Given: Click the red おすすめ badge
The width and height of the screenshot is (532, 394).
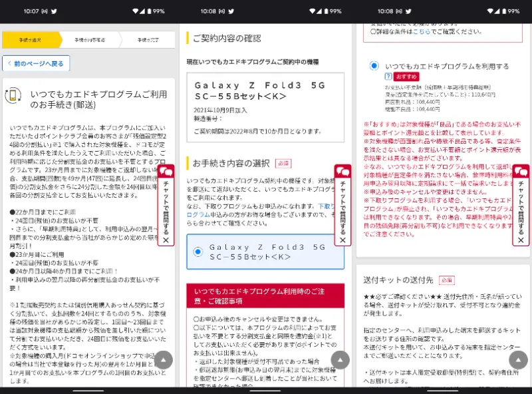Looking at the screenshot, I should click(406, 77).
